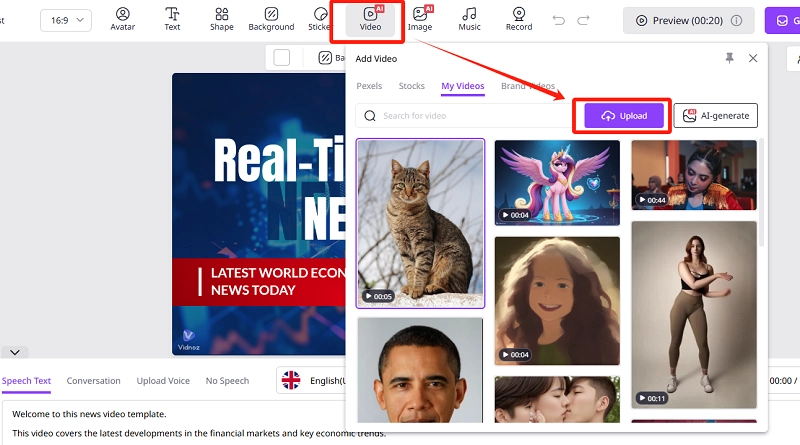
Task: Select the curly-haired girl portrait video
Action: click(x=557, y=301)
